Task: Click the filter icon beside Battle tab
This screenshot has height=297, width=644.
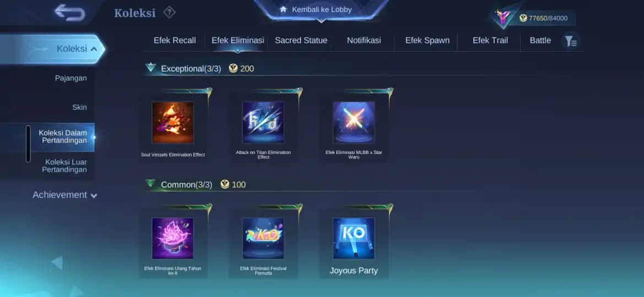Action: (x=570, y=41)
